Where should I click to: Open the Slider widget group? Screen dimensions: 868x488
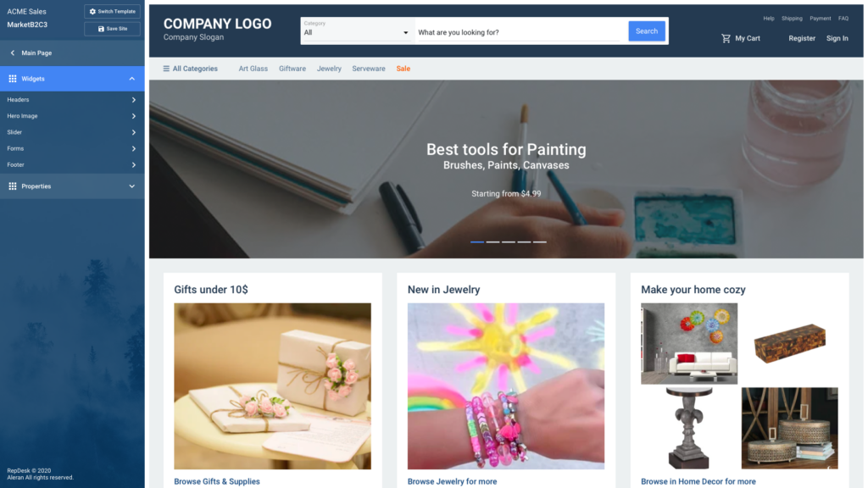(72, 132)
